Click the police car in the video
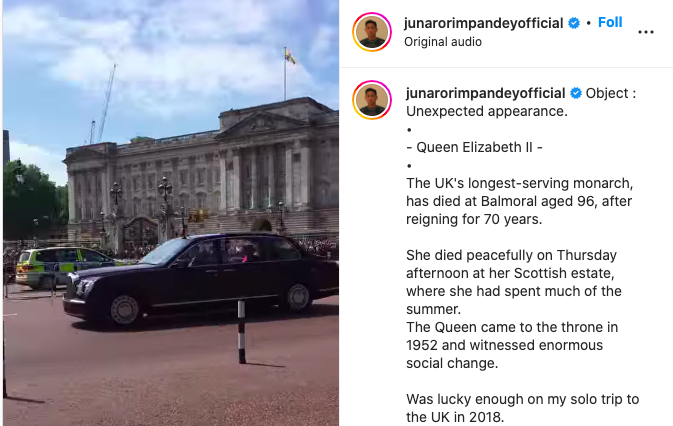 point(62,267)
